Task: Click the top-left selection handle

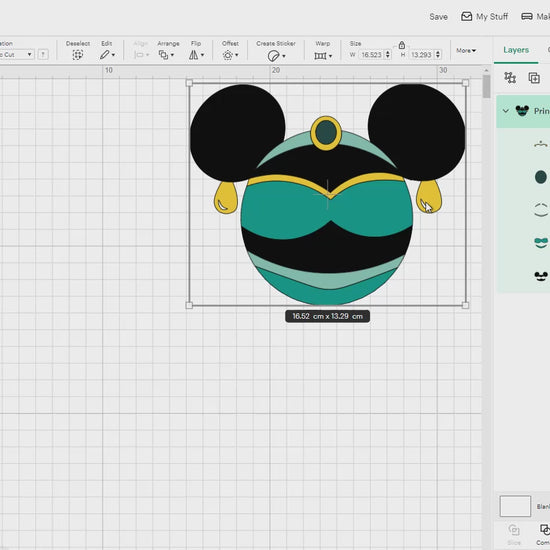Action: pyautogui.click(x=189, y=83)
